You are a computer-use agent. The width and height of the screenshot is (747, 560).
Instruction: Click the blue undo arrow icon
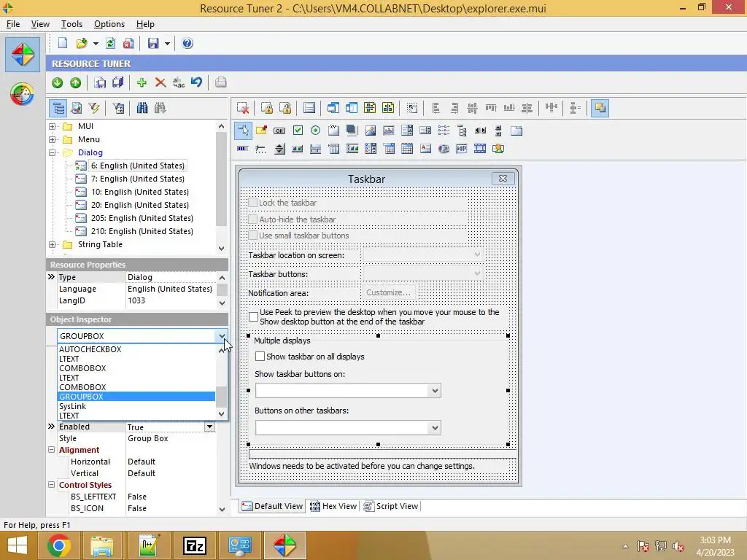tap(196, 83)
